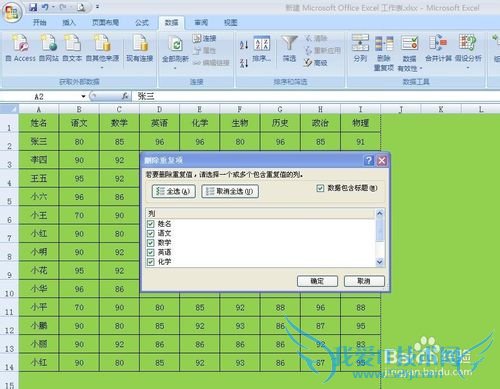Viewport: 500px width, 389px height.
Task: Click the 全选 (Select All) button
Action: point(174,191)
